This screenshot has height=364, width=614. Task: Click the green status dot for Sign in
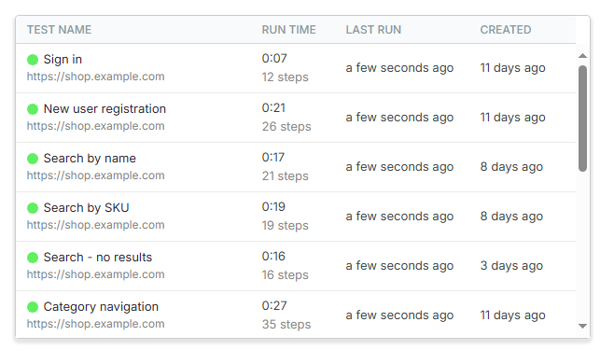click(x=33, y=60)
